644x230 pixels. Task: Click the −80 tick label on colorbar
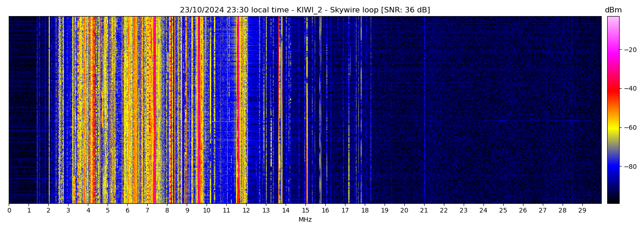pos(629,167)
